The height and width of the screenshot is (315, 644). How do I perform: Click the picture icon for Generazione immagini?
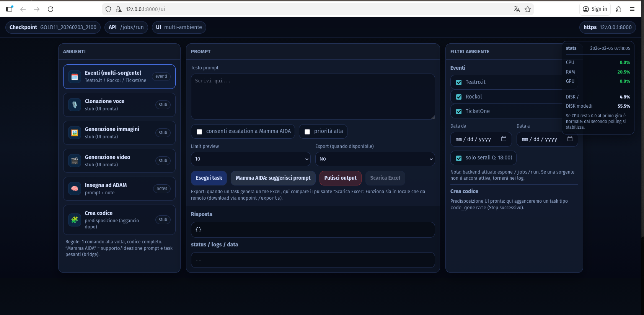[x=75, y=133]
